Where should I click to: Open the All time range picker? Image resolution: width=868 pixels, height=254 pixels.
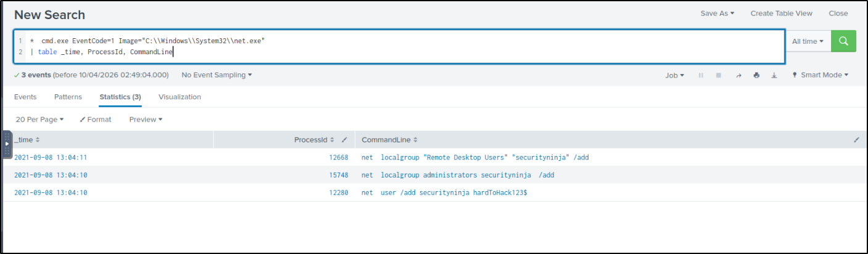click(x=808, y=41)
